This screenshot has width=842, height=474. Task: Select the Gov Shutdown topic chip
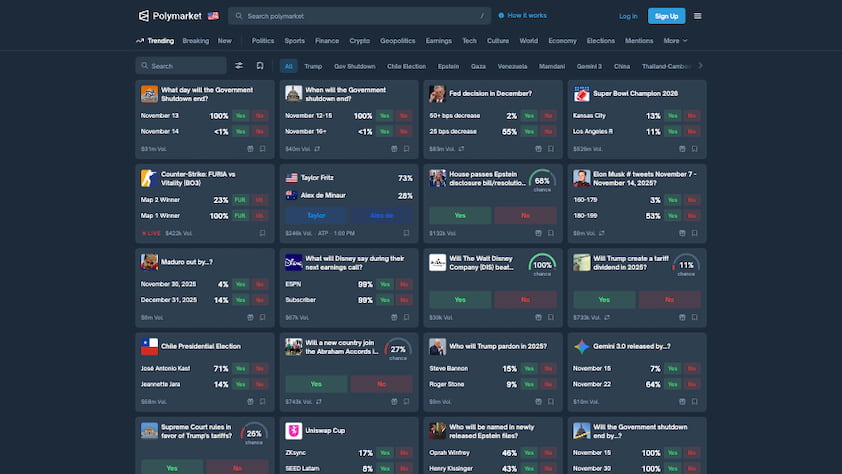click(354, 66)
